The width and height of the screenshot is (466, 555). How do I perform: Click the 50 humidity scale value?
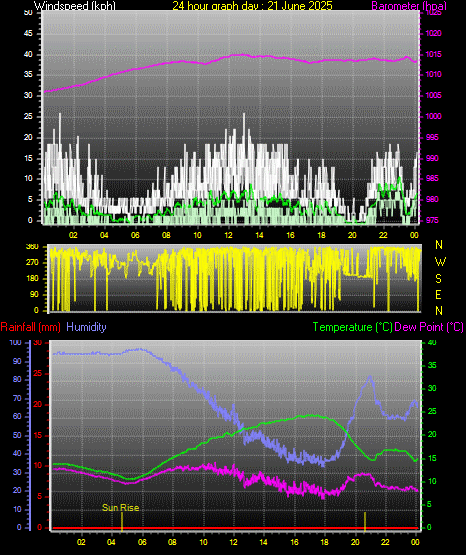point(17,435)
